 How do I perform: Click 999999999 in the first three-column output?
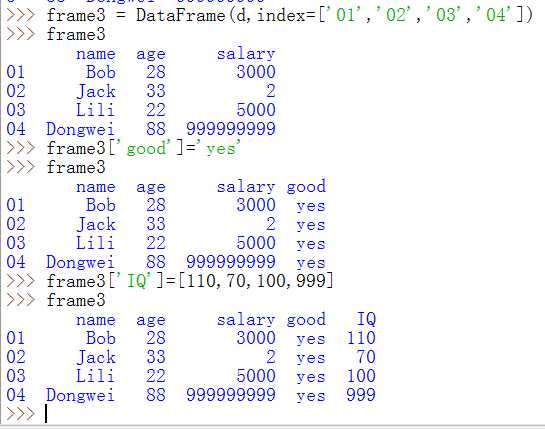(x=231, y=129)
